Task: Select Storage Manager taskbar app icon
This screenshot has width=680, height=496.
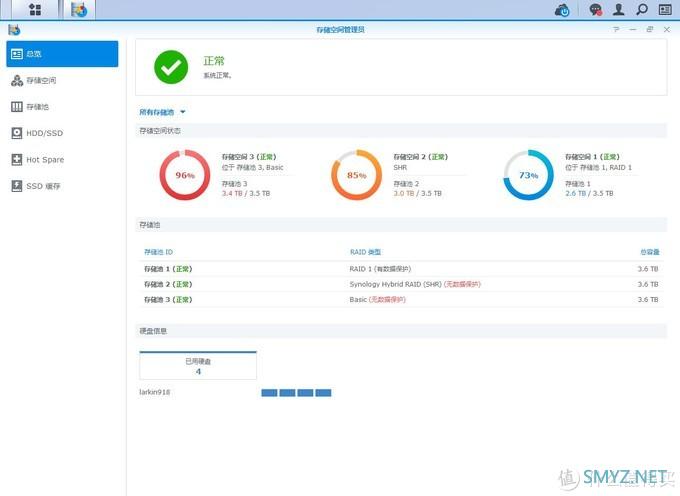Action: point(79,10)
